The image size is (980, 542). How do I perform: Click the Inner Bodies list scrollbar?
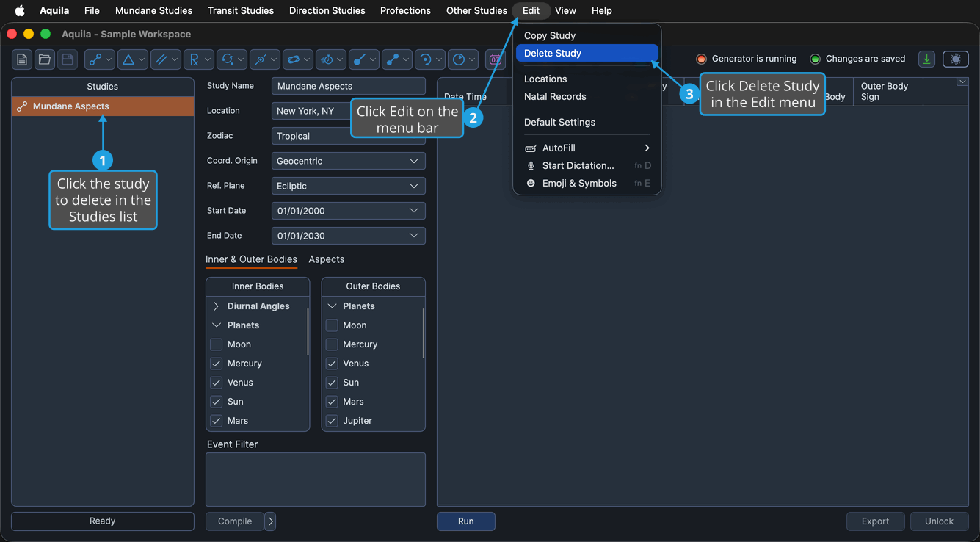pos(308,332)
